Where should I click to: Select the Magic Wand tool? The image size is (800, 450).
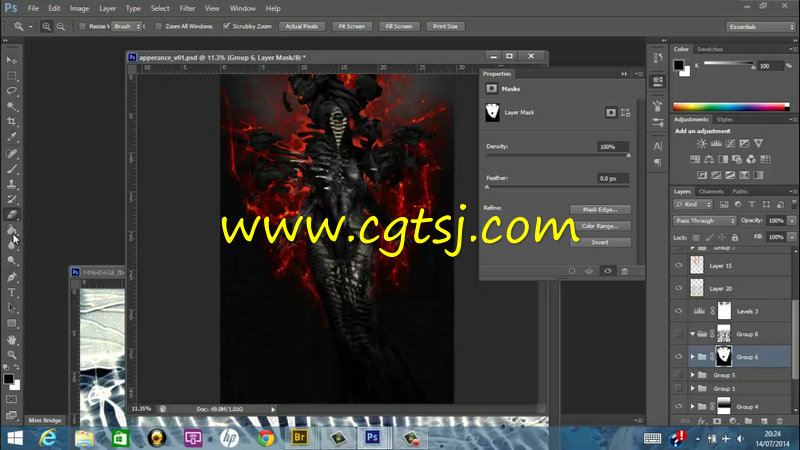click(x=11, y=106)
